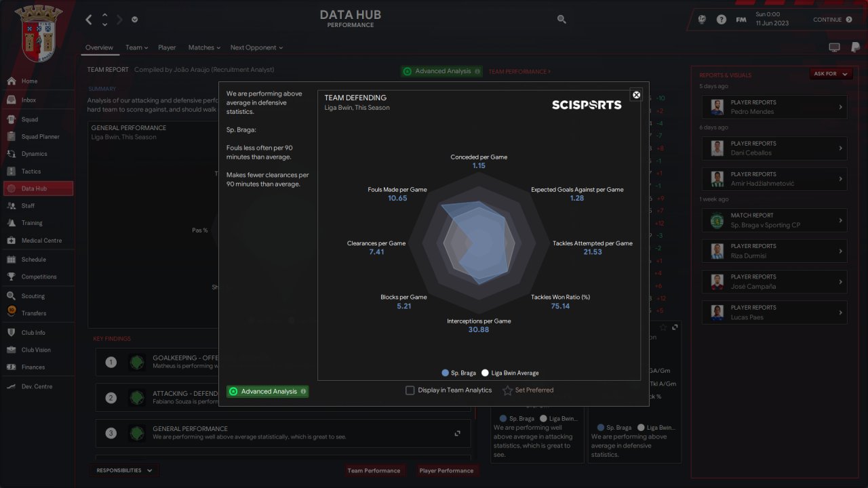
Task: Toggle the Sp. Braga legend series
Action: [458, 373]
